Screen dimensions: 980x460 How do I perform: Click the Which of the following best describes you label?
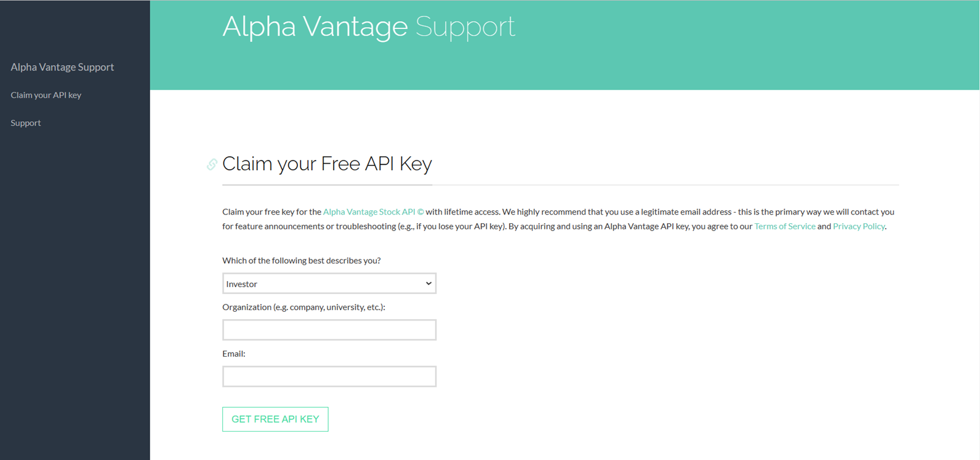tap(302, 260)
